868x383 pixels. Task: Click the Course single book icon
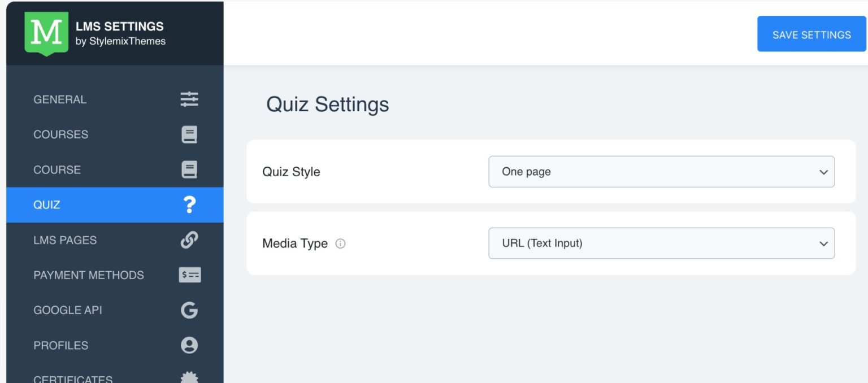tap(189, 169)
